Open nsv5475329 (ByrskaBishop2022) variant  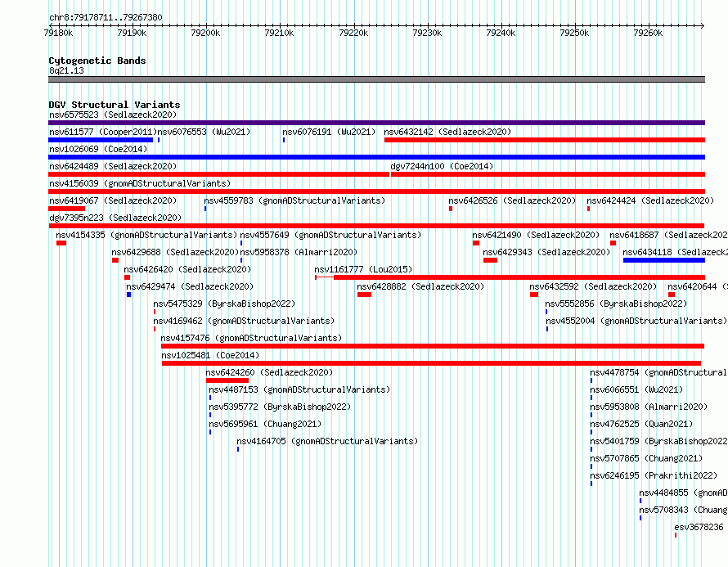click(x=224, y=304)
